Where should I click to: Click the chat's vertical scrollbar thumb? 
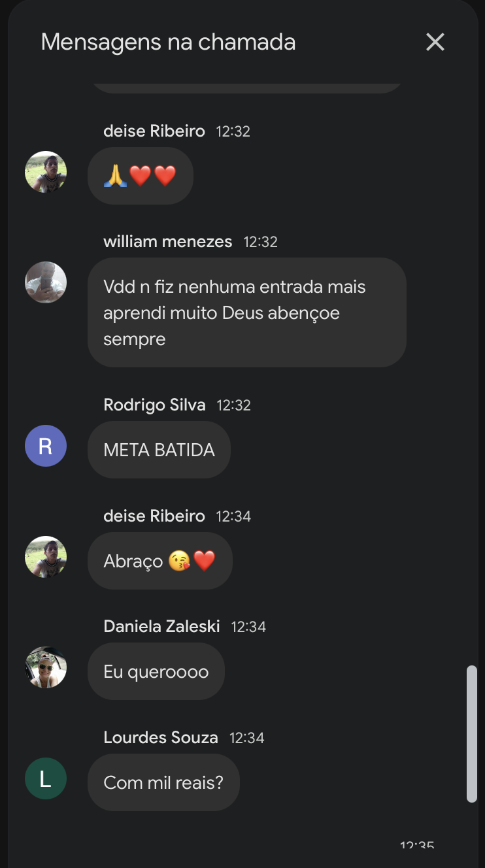[471, 733]
